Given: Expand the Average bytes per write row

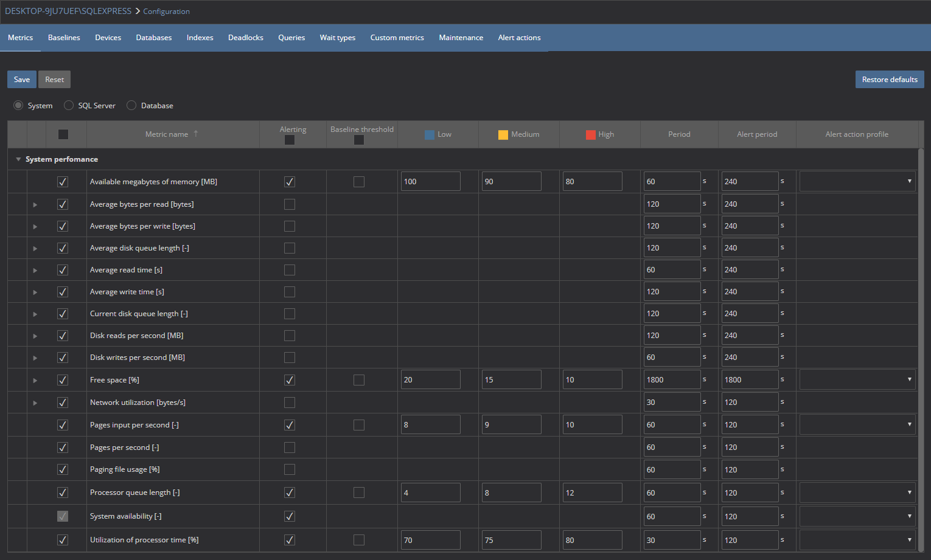Looking at the screenshot, I should (x=35, y=227).
